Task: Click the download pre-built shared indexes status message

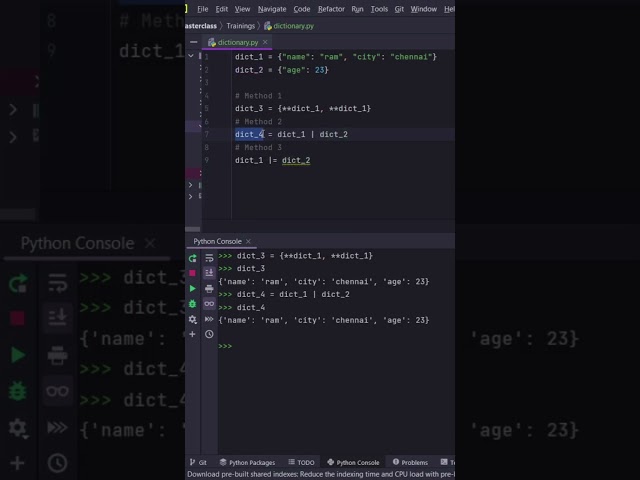Action: pyautogui.click(x=321, y=474)
